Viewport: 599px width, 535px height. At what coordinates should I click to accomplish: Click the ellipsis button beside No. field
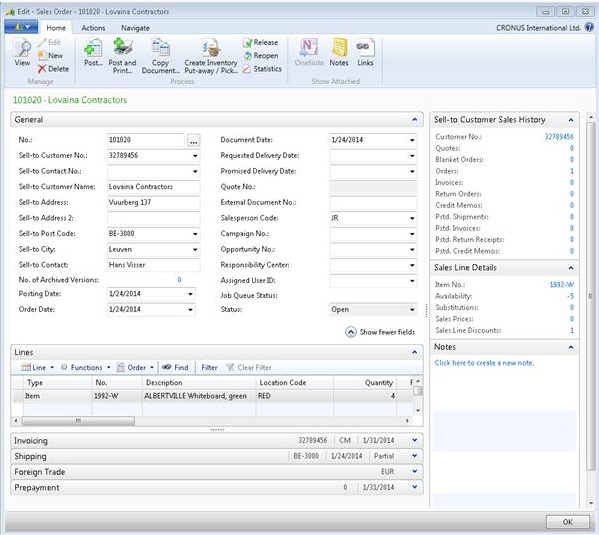[194, 140]
